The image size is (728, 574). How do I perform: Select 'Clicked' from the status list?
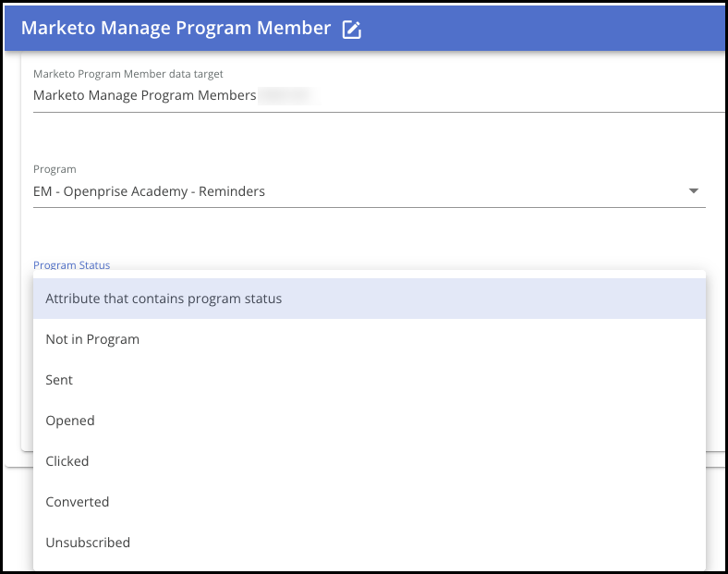click(x=67, y=461)
